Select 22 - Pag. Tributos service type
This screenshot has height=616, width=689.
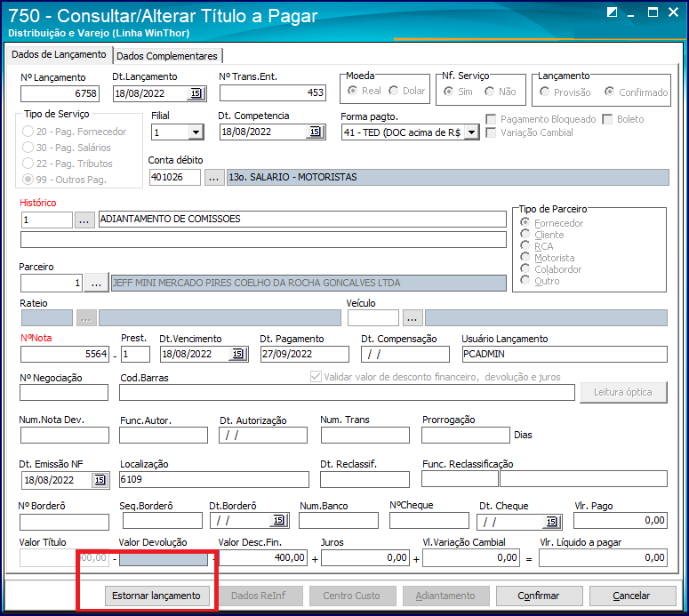point(28,164)
